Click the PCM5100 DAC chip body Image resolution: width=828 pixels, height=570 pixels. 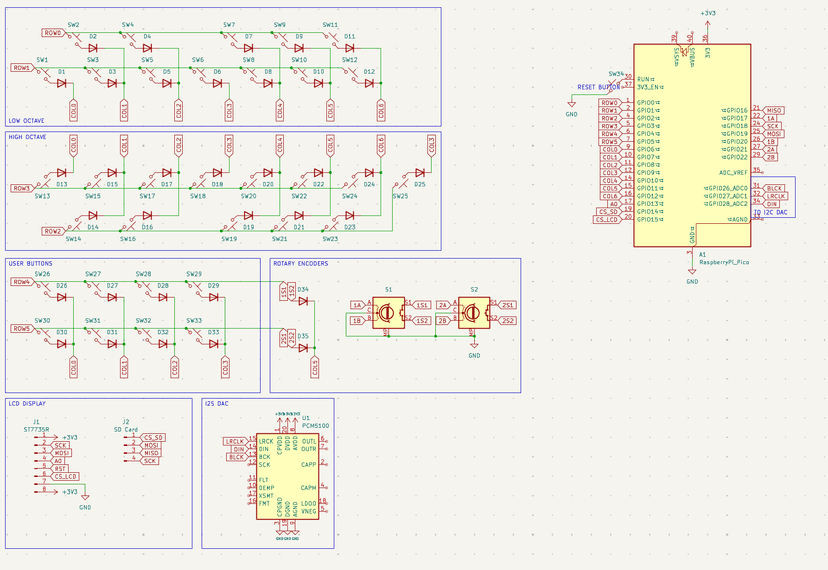pos(287,476)
